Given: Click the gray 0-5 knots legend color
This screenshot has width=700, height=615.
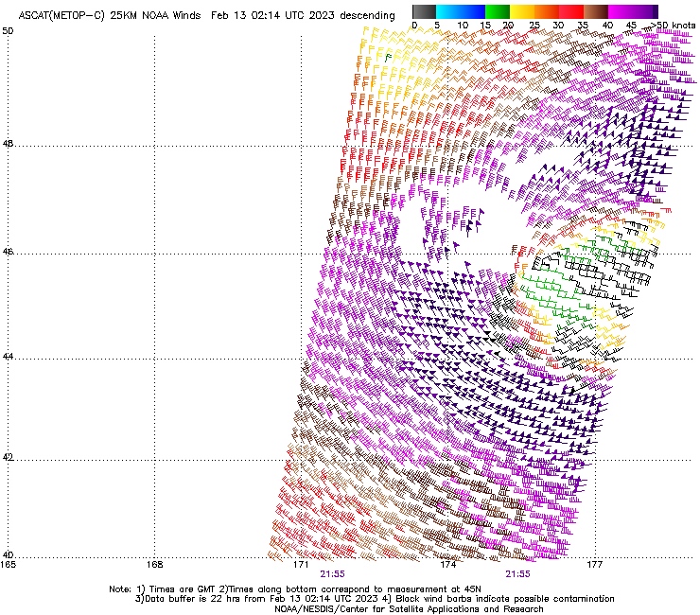Looking at the screenshot, I should click(x=424, y=11).
